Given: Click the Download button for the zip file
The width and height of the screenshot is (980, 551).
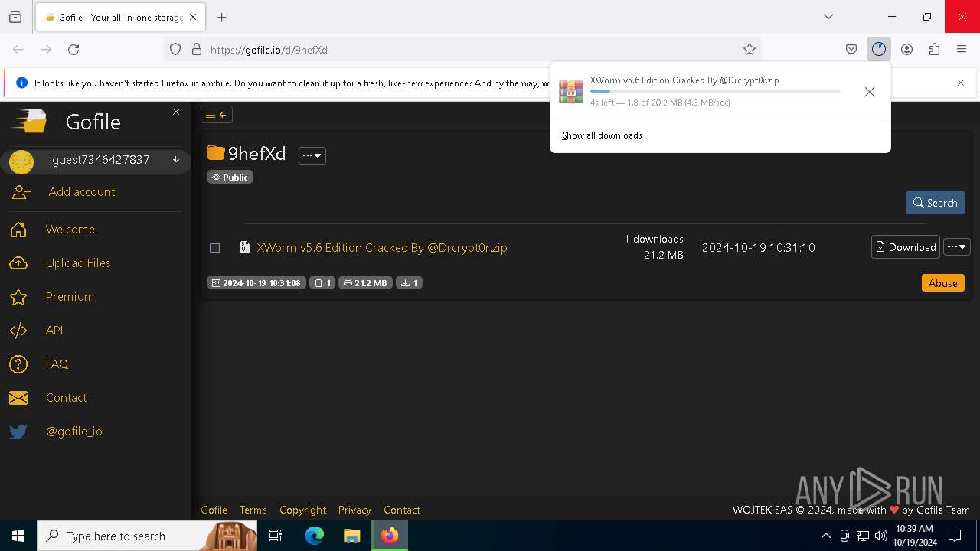Looking at the screenshot, I should [906, 247].
